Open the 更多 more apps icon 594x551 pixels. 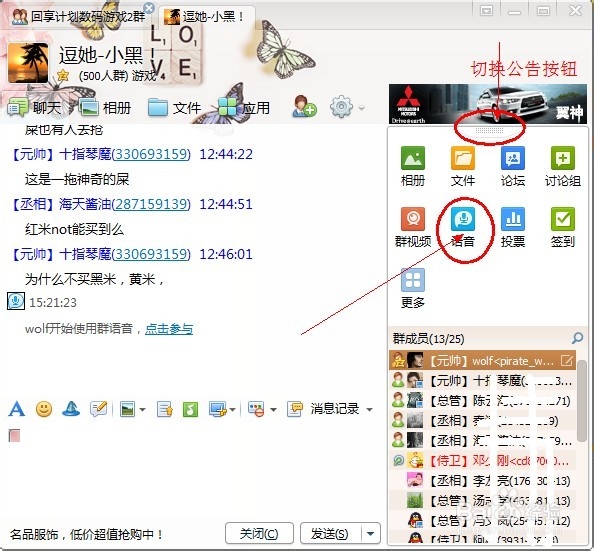(x=413, y=280)
